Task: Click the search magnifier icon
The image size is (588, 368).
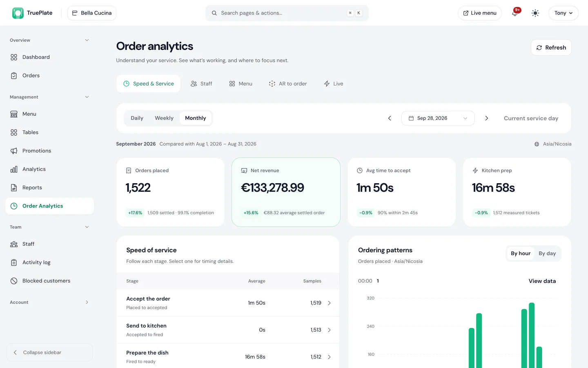Action: pyautogui.click(x=214, y=13)
